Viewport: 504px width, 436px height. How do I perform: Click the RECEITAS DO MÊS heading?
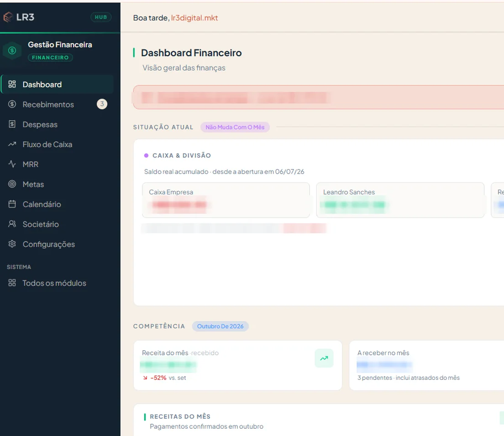click(x=180, y=416)
